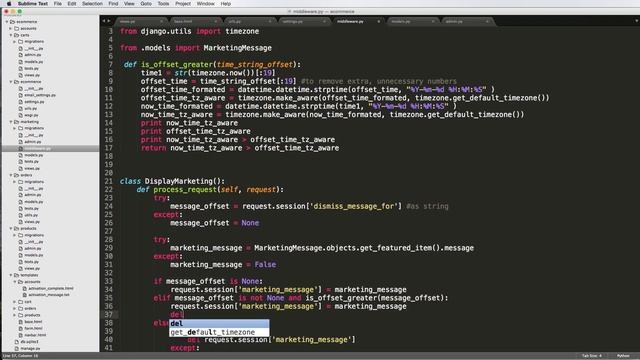Viewport: 640px width, 360px height.
Task: Collapse the accounts folder under templates
Action: (15, 282)
